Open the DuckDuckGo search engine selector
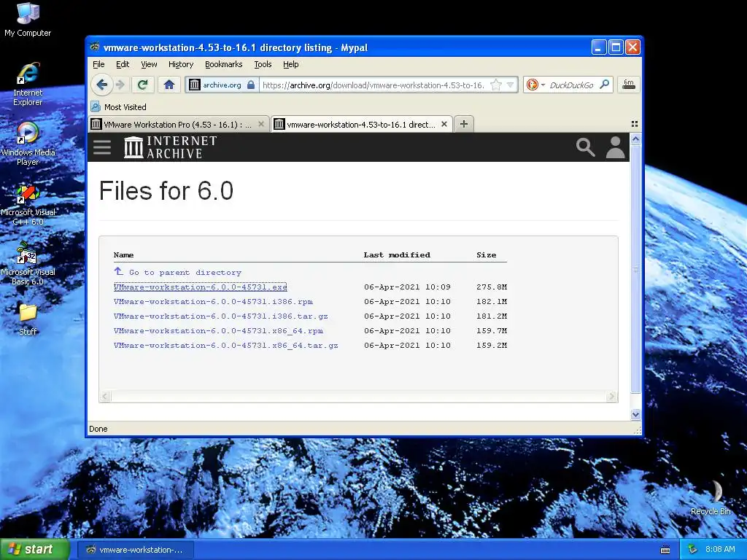 click(x=535, y=85)
